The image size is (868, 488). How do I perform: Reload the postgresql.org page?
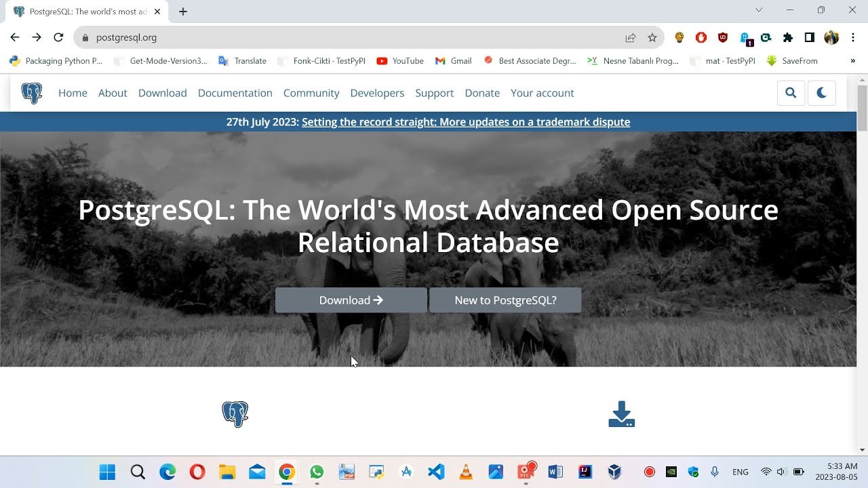coord(58,38)
